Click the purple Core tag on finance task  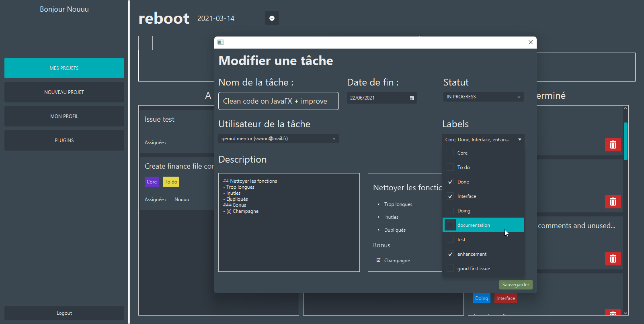pos(152,182)
